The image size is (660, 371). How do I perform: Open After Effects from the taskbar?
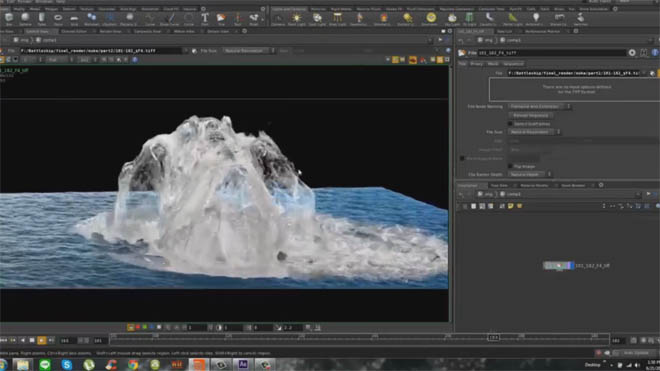[243, 365]
